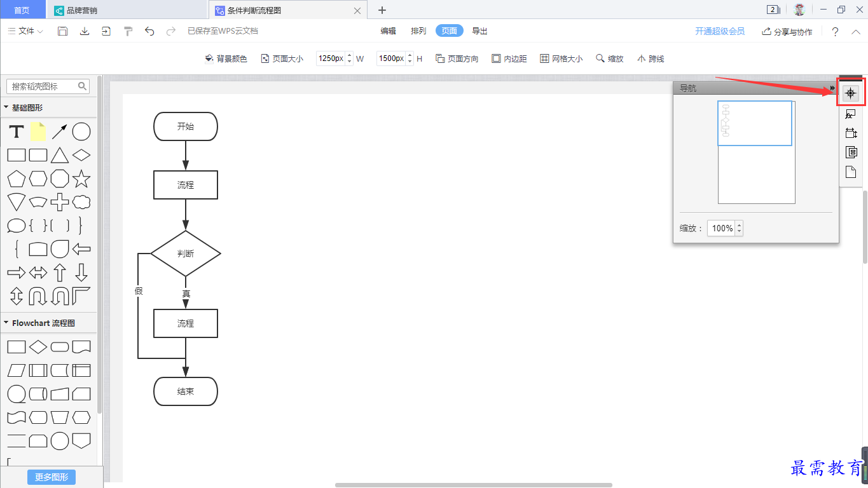Open the metrics size panel icon
868x488 pixels.
point(851,133)
